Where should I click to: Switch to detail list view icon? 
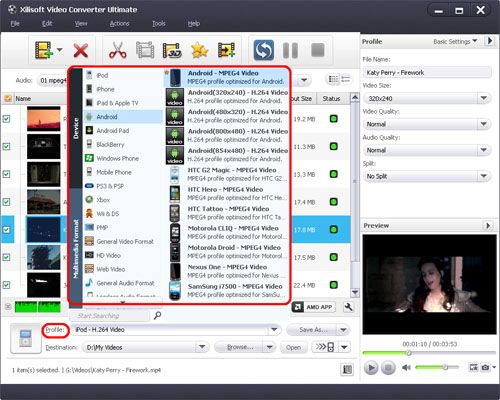pos(346,79)
